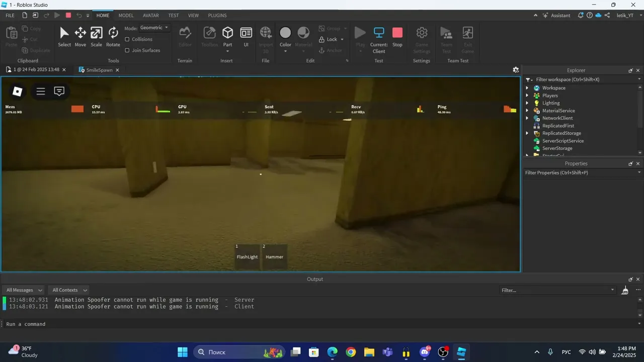The width and height of the screenshot is (644, 362).
Task: Enable the Collisions checkbox
Action: click(x=127, y=39)
